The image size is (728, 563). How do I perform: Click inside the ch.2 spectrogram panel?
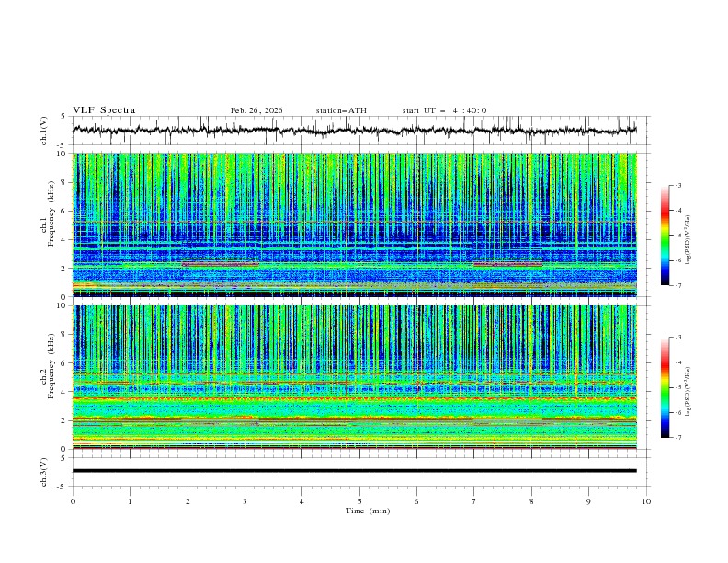coord(354,377)
